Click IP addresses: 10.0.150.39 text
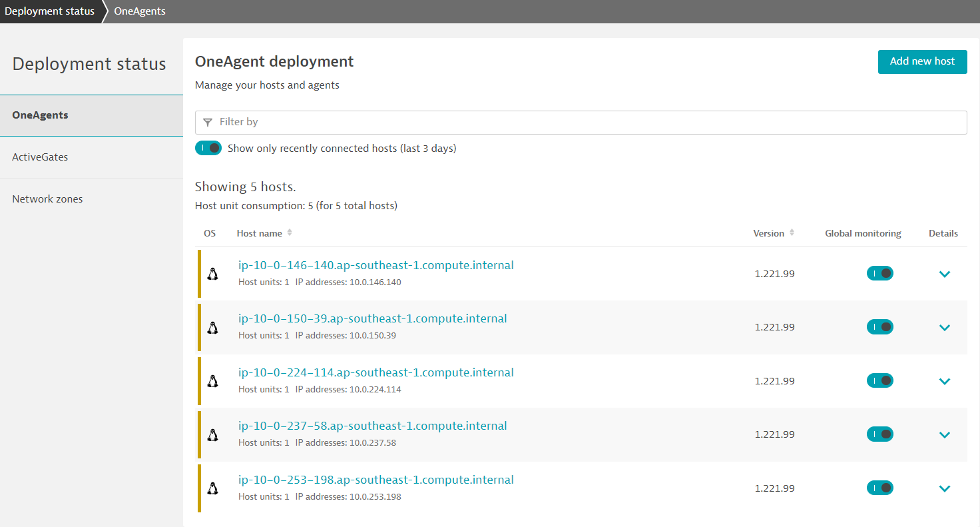This screenshot has width=980, height=527. click(346, 336)
